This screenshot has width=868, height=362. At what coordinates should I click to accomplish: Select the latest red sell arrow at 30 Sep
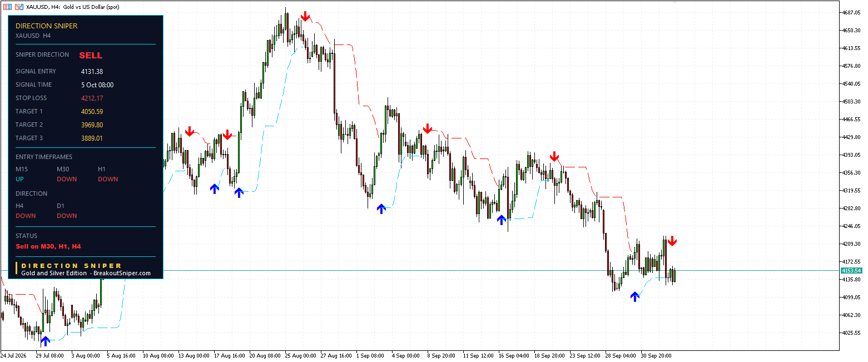tap(672, 241)
